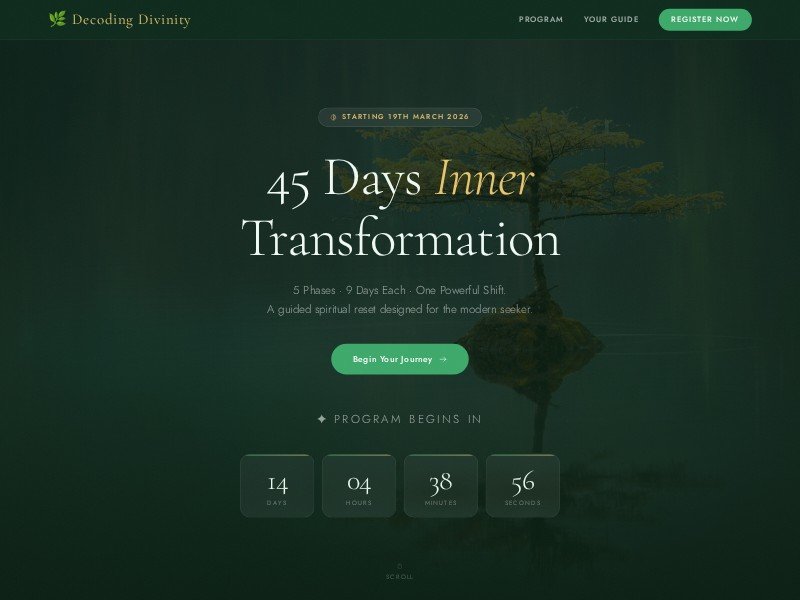Open the PROGRAM menu item
Image resolution: width=800 pixels, height=600 pixels.
(x=540, y=19)
